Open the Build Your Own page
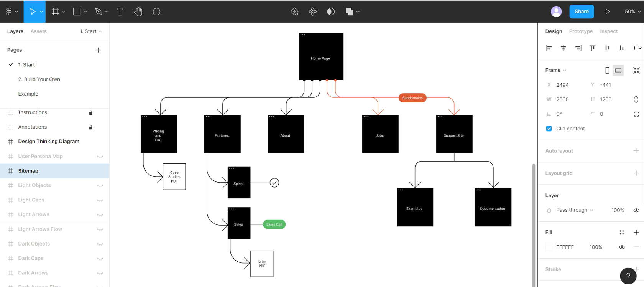This screenshot has height=287, width=644. (39, 79)
